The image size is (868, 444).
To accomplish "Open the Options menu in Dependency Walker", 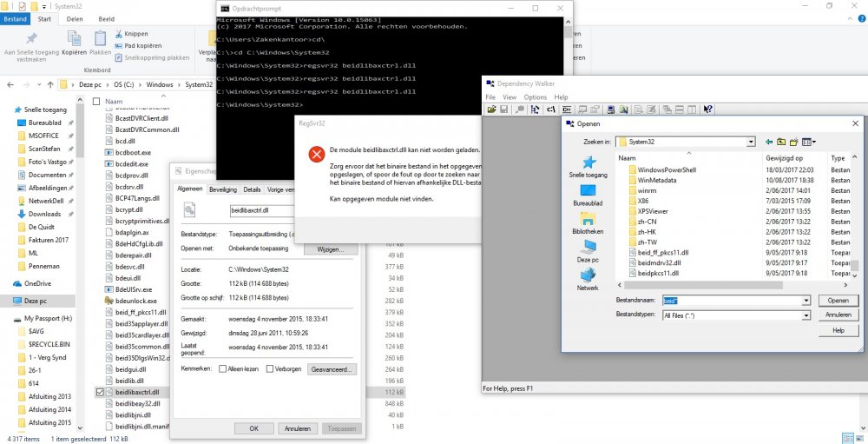I will (x=535, y=97).
